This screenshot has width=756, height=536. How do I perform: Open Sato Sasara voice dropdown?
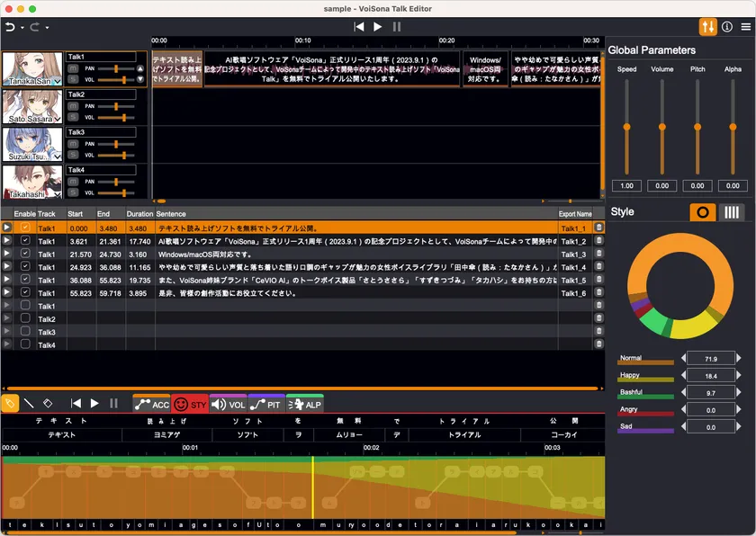[58, 119]
